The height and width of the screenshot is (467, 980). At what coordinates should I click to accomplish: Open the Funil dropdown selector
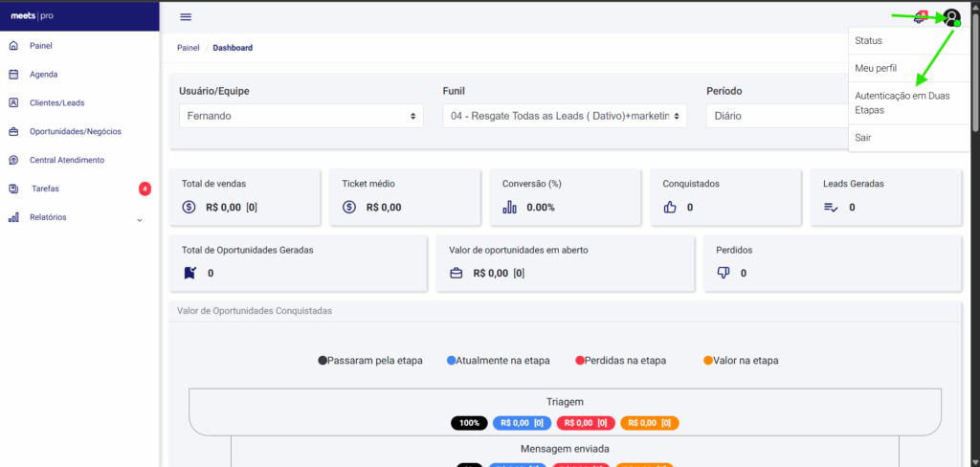coord(565,116)
